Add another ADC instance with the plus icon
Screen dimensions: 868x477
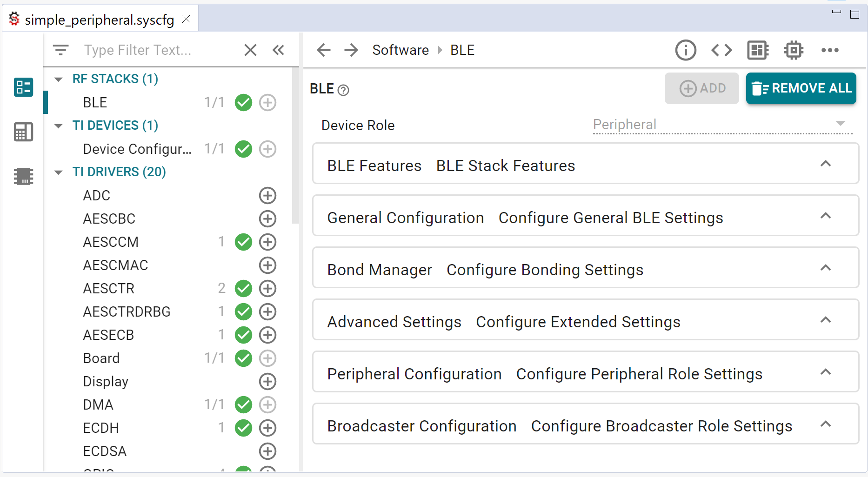point(267,195)
